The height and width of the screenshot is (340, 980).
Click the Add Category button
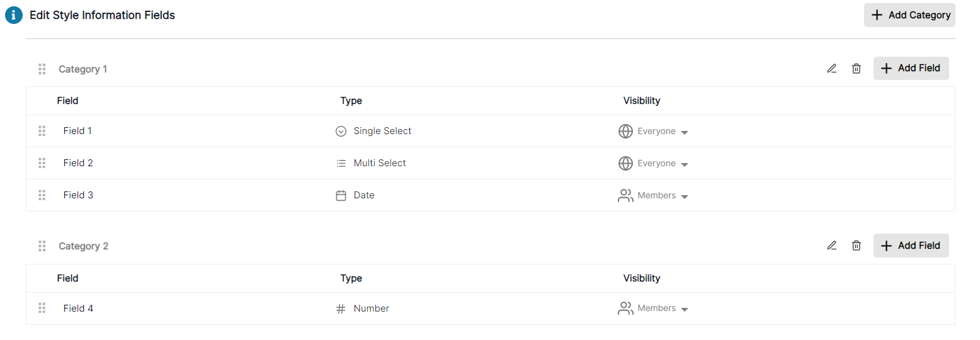click(909, 15)
